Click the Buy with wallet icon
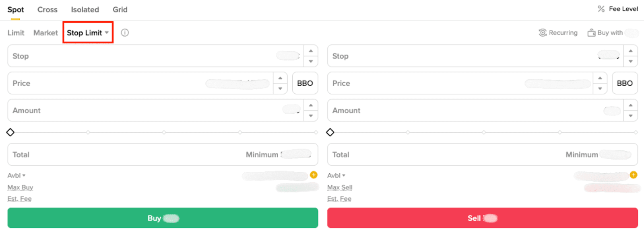 [591, 33]
